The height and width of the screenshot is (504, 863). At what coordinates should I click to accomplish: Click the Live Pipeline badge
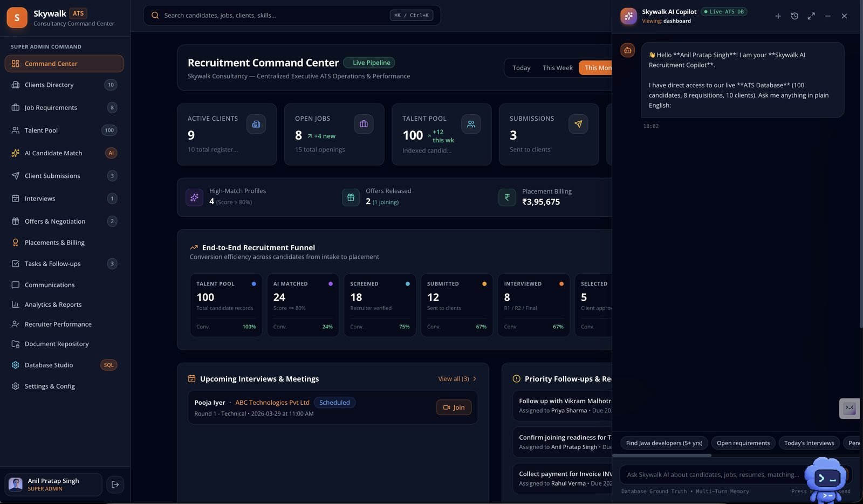(369, 63)
